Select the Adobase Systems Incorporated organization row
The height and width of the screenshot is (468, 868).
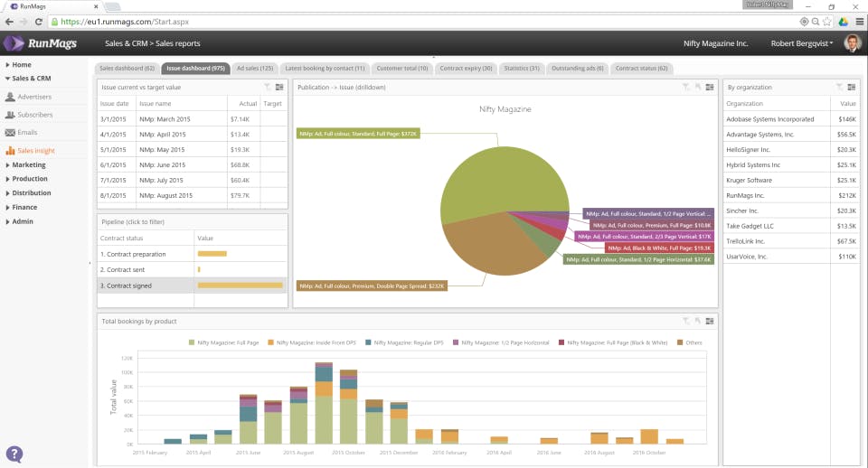tap(791, 119)
